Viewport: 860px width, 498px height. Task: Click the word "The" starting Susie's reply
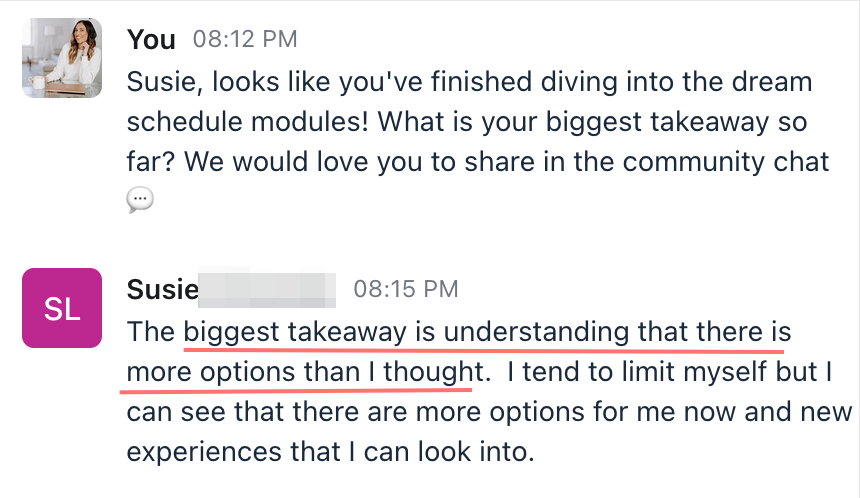151,331
